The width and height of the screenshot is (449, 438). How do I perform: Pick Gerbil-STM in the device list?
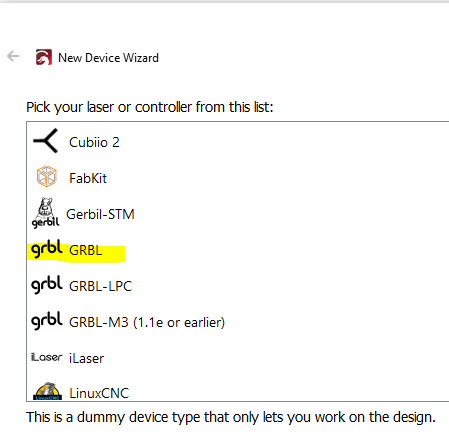(100, 214)
